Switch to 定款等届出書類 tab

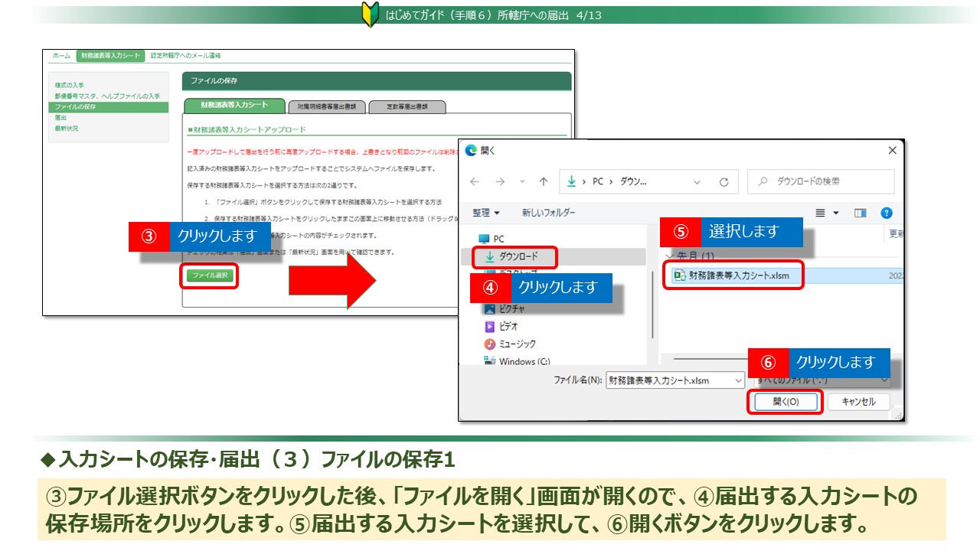point(407,107)
